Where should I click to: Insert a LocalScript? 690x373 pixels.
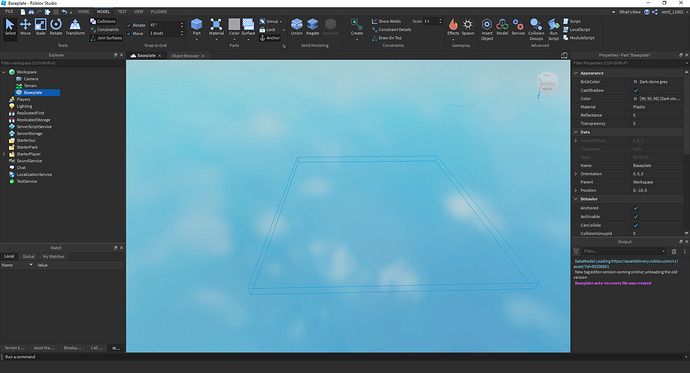pyautogui.click(x=577, y=29)
